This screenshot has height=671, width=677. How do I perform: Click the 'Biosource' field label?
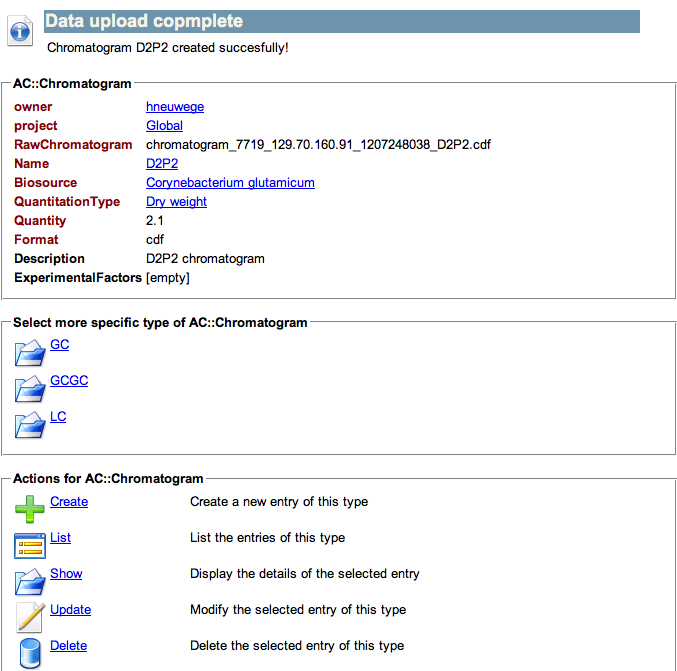45,183
